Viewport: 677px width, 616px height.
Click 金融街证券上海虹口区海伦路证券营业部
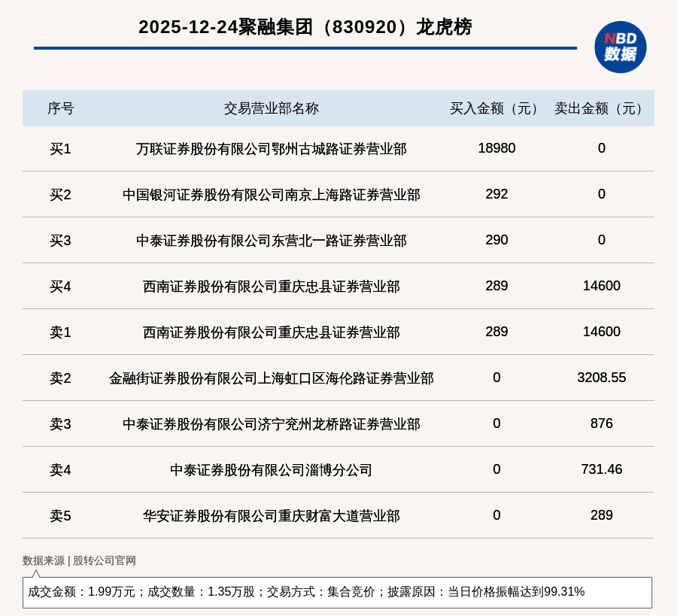point(271,378)
